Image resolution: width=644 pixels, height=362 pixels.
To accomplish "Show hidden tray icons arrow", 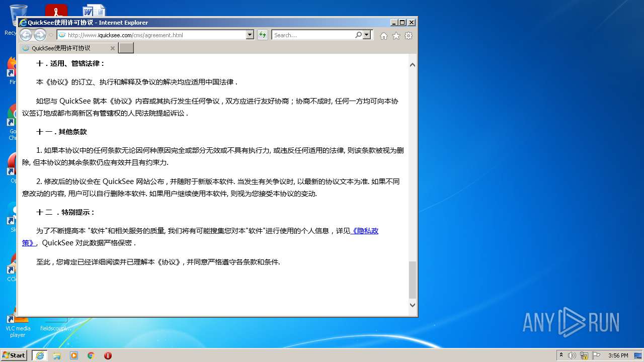I will (x=561, y=355).
